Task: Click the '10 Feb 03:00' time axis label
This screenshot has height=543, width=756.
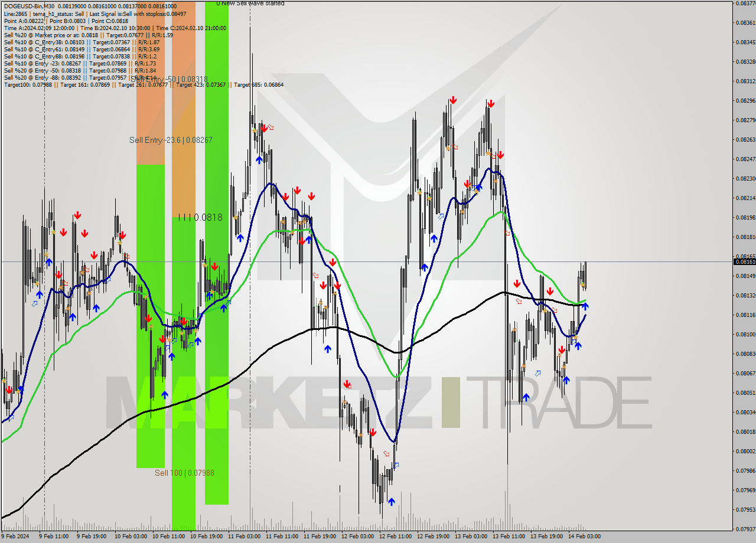Action: click(131, 536)
